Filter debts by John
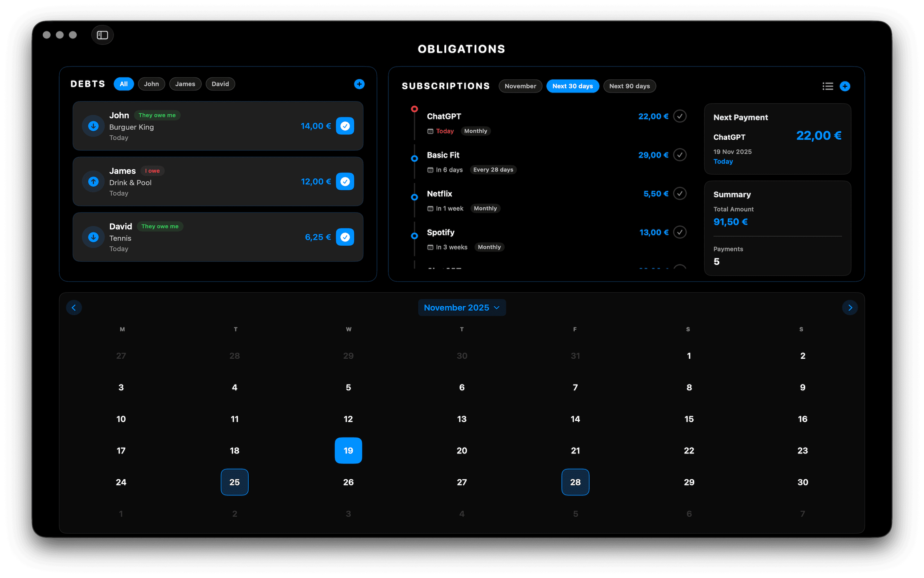This screenshot has height=578, width=924. (151, 84)
